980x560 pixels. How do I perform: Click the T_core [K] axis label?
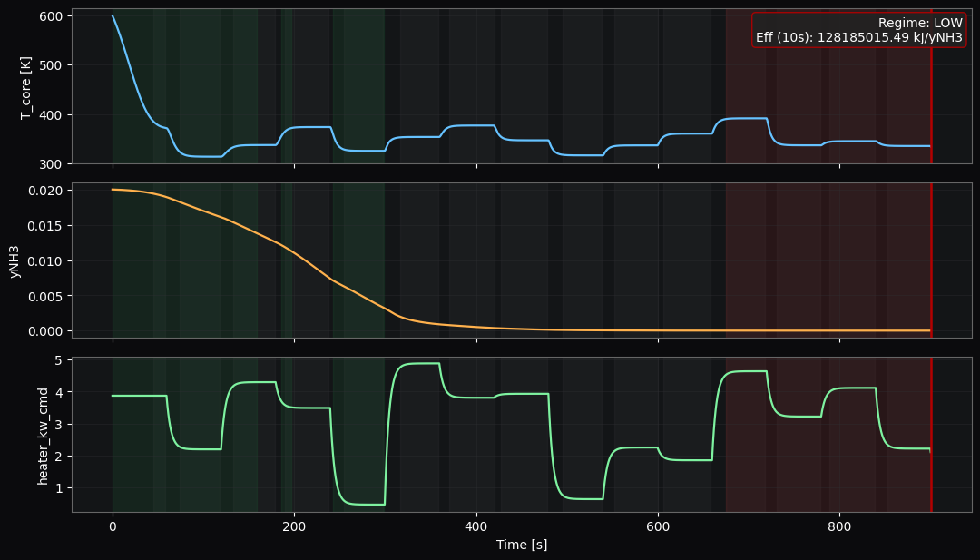pos(26,86)
